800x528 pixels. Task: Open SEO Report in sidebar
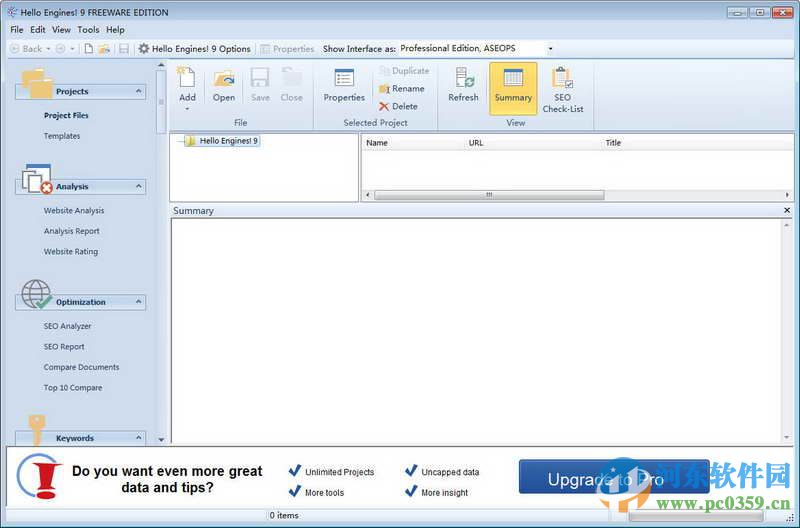(64, 346)
